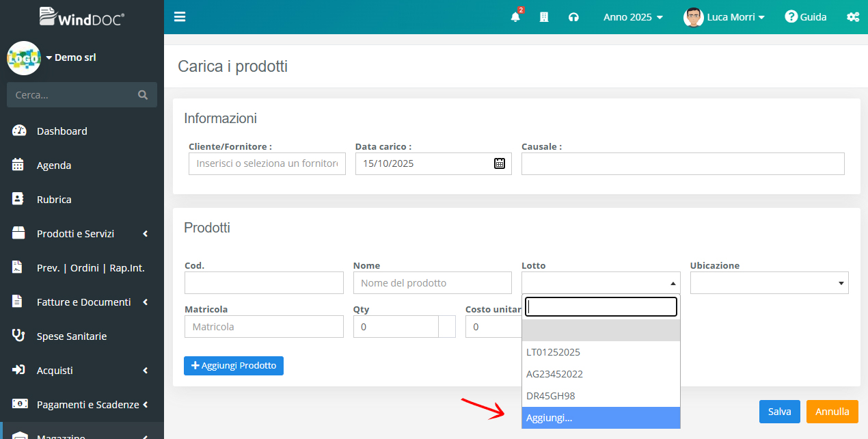Select lot LT01252025 from list
This screenshot has height=439, width=868.
point(553,352)
